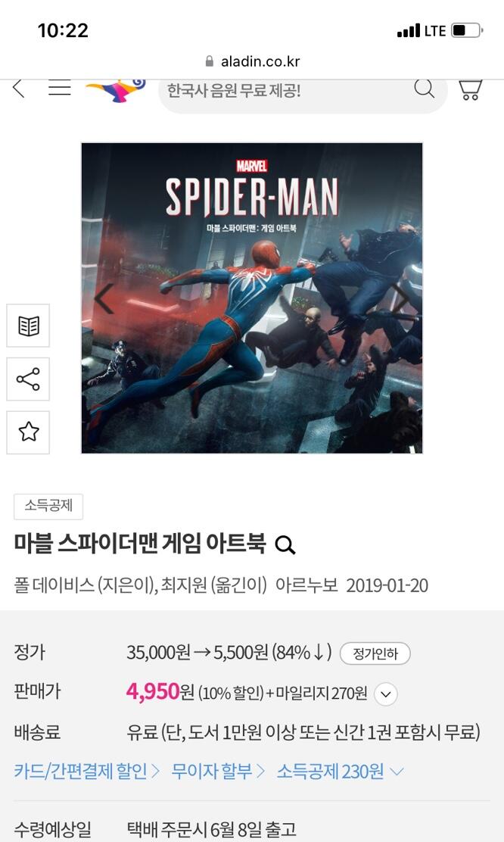Tap the back arrow icon
This screenshot has width=504, height=842.
tap(19, 89)
